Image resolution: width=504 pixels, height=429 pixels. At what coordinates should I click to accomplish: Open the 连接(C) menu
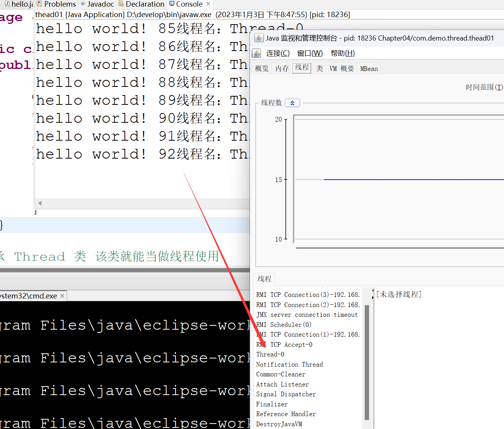point(278,53)
